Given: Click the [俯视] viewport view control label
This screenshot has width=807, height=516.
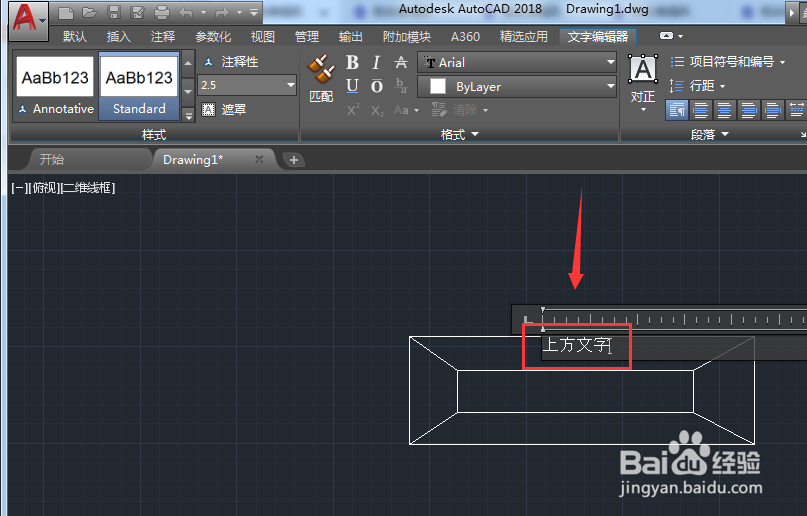Looking at the screenshot, I should 45,188.
